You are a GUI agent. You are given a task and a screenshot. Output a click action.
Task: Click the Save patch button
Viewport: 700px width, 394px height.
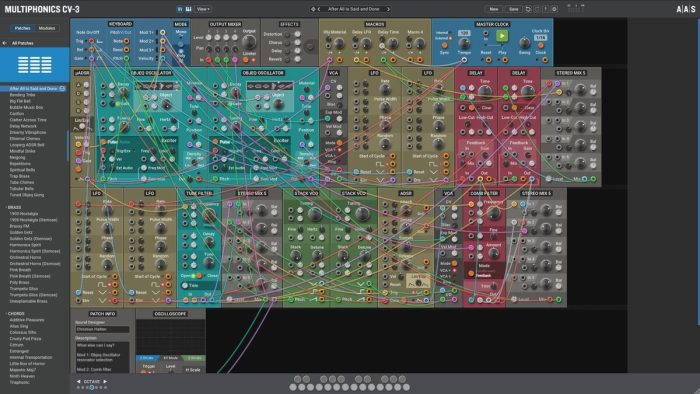[x=513, y=9]
